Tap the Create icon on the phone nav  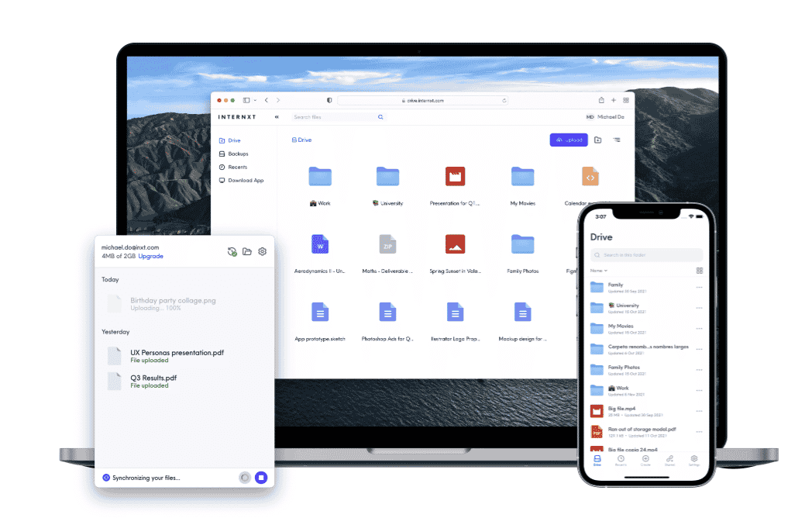click(645, 458)
